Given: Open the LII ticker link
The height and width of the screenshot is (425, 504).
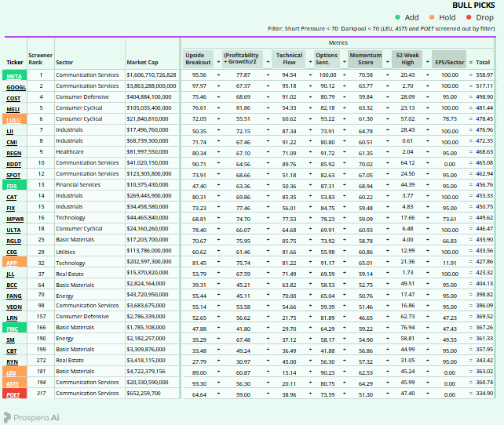Looking at the screenshot, I should coord(10,131).
